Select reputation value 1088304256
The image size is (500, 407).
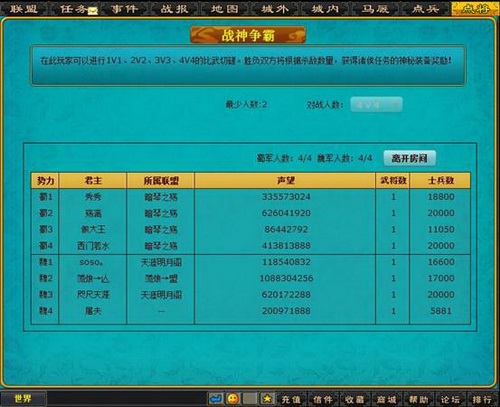coord(286,278)
